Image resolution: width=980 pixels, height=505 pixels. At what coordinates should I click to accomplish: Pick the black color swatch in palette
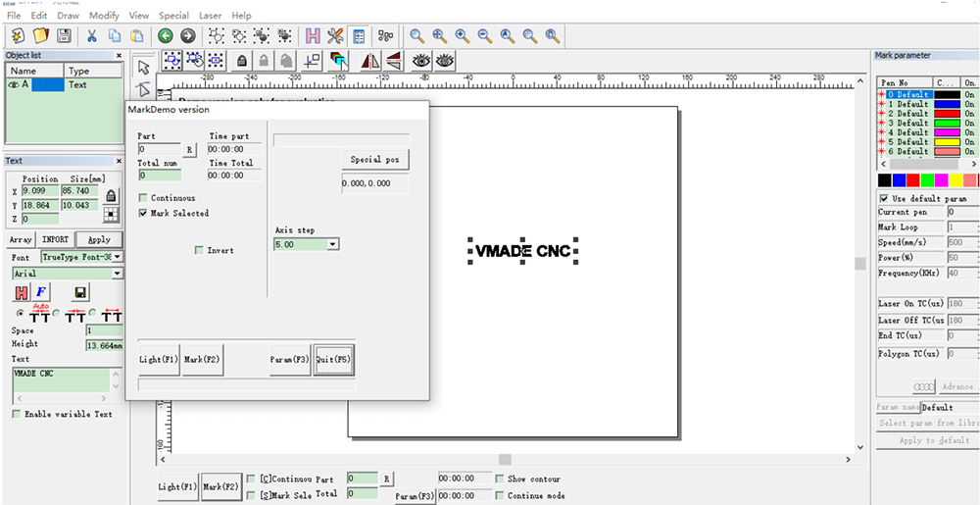click(884, 180)
